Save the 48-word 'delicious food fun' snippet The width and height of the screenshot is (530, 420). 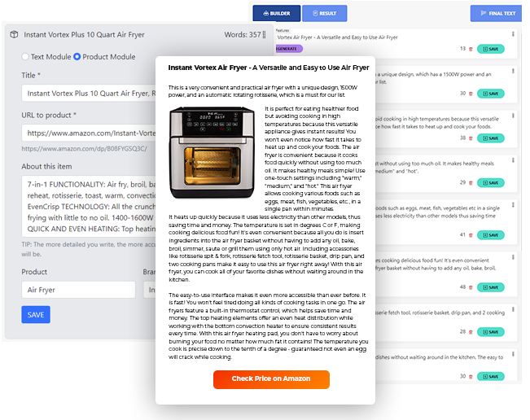pos(490,287)
